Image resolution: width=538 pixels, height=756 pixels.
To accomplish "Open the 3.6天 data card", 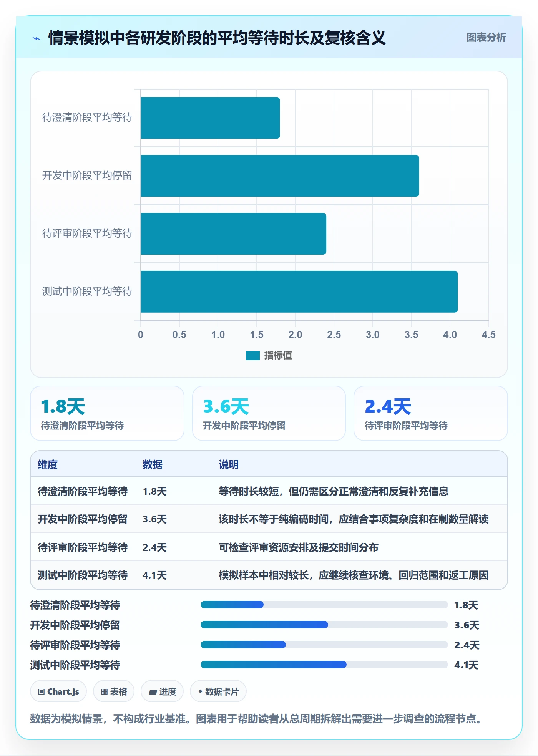I will (269, 413).
